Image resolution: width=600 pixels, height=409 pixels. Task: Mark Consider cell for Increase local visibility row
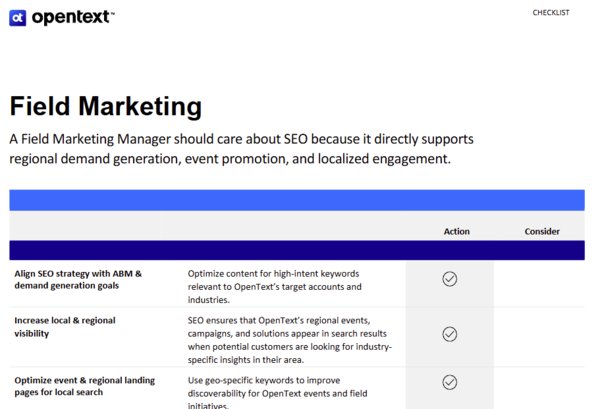tap(540, 335)
